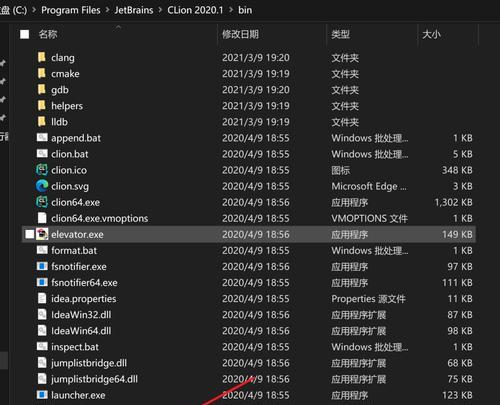This screenshot has height=405, width=500.
Task: Select the file name jumplistbridge64.dll
Action: (94, 379)
